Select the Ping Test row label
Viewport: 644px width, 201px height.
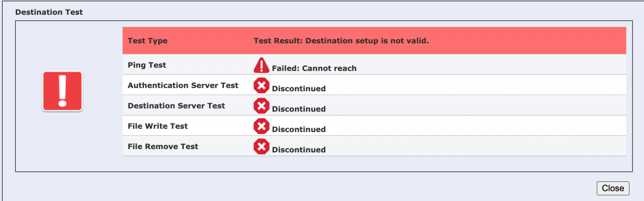147,65
